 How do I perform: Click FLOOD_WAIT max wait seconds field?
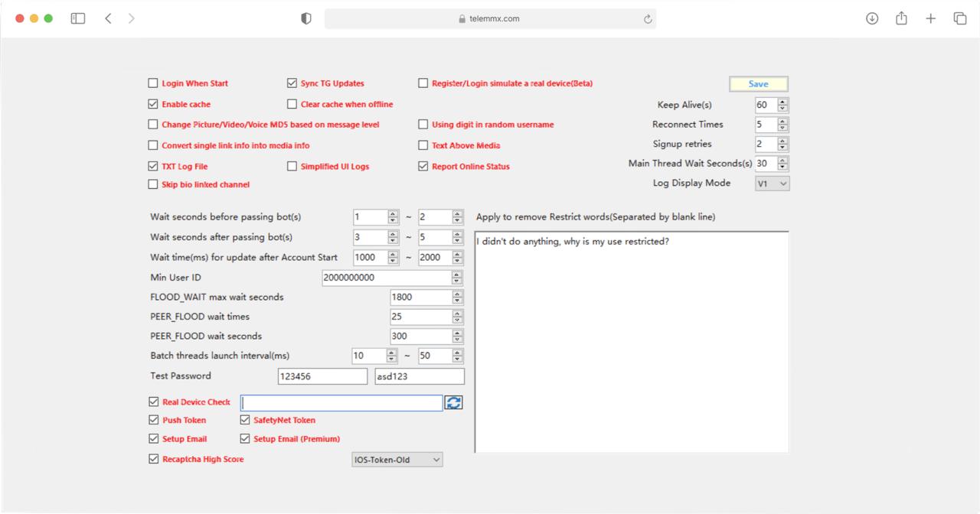pyautogui.click(x=420, y=297)
